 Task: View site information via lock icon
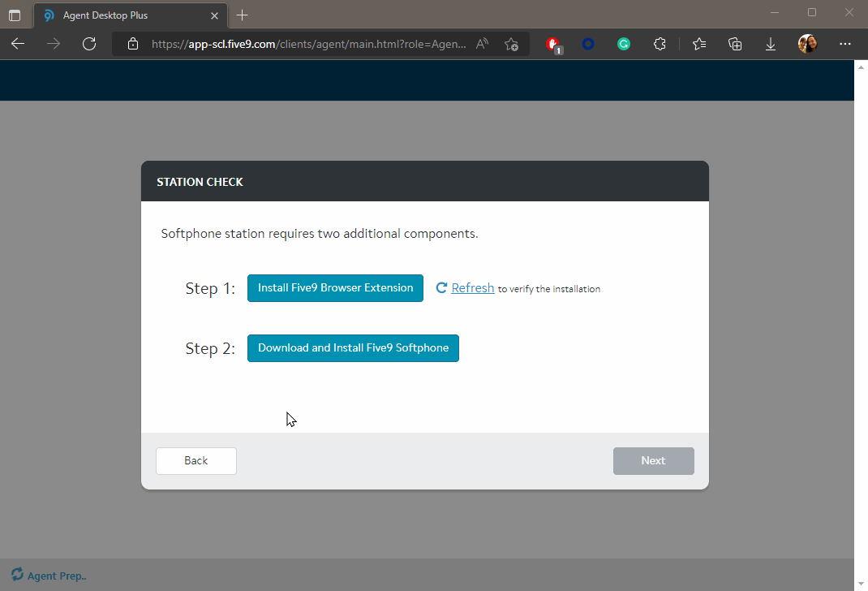click(133, 44)
